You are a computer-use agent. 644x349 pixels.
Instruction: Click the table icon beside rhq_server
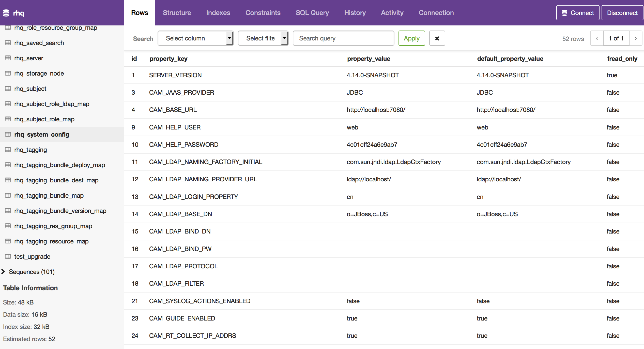[8, 58]
